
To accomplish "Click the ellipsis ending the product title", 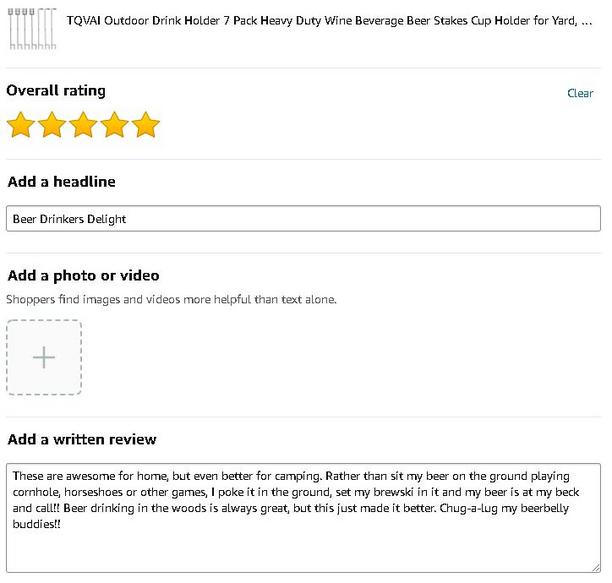I will (x=587, y=22).
